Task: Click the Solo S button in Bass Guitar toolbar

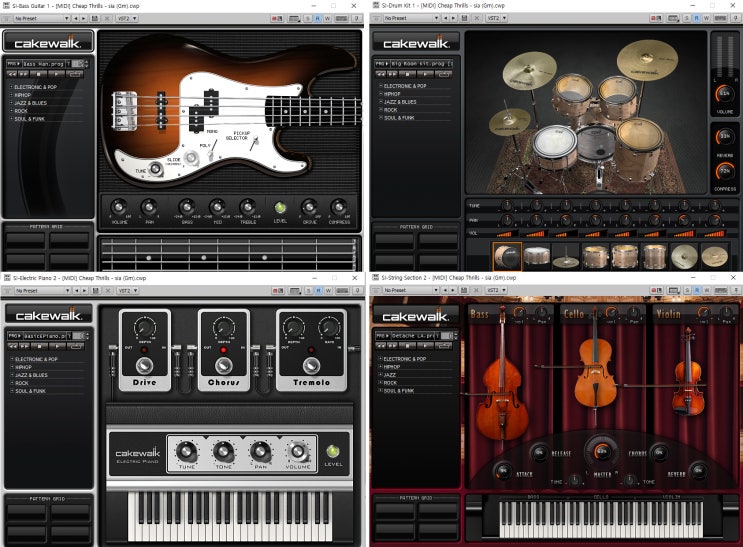Action: (308, 18)
